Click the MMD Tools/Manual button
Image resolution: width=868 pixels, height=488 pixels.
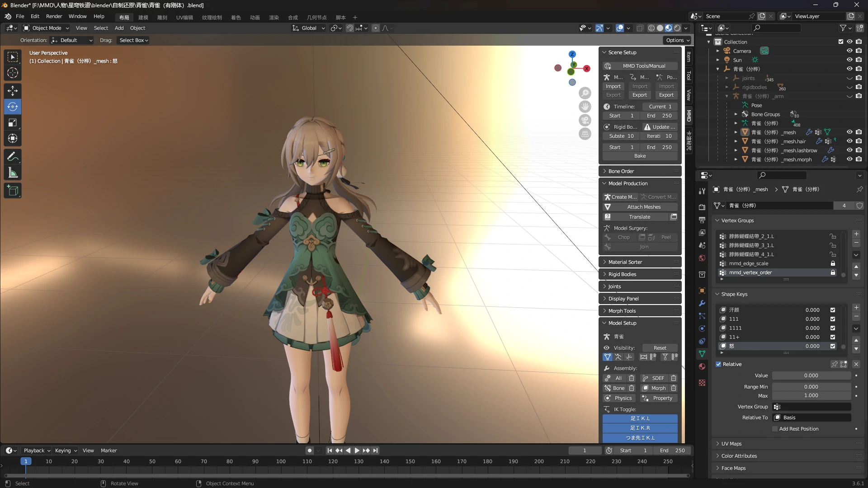point(640,66)
